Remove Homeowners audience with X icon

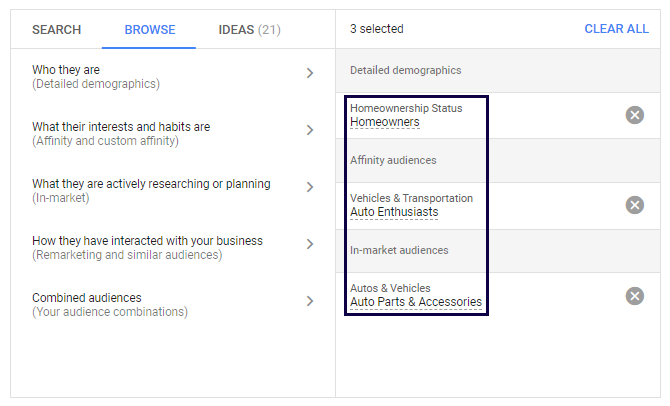(x=634, y=115)
